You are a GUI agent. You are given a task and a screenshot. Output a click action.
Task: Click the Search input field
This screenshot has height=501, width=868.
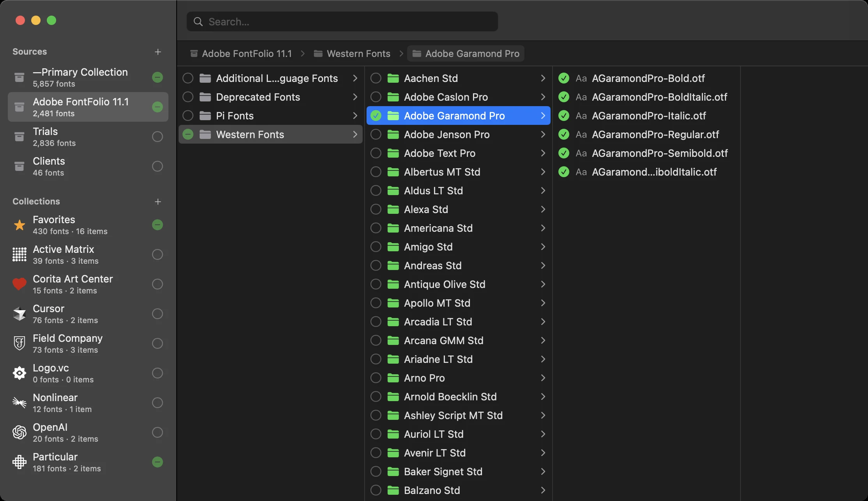pyautogui.click(x=342, y=22)
